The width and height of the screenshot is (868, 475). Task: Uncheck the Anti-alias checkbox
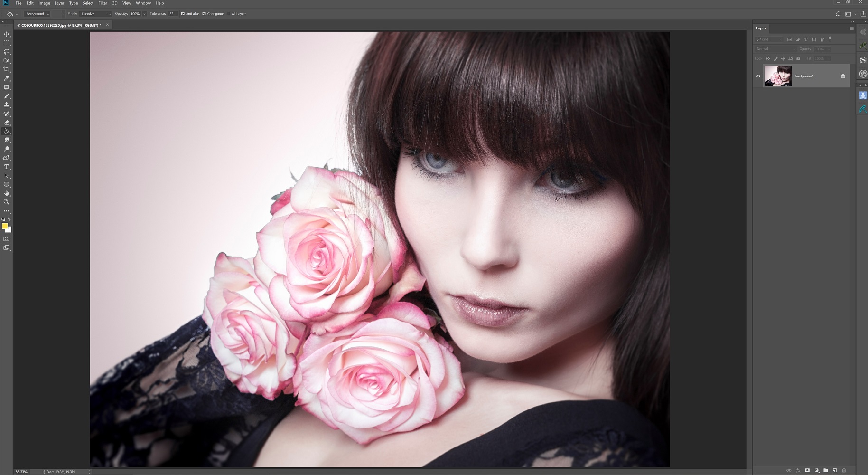click(x=183, y=14)
